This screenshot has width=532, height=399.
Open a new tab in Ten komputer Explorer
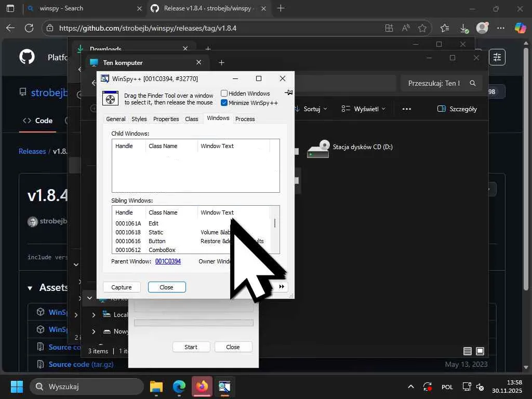point(221,63)
